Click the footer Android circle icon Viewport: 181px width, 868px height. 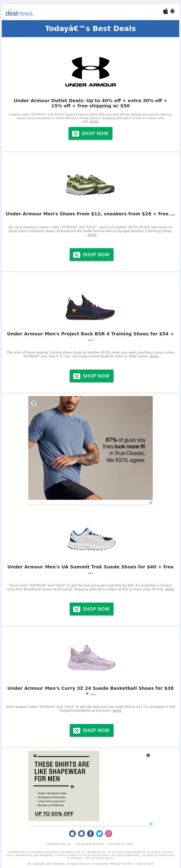click(x=81, y=833)
